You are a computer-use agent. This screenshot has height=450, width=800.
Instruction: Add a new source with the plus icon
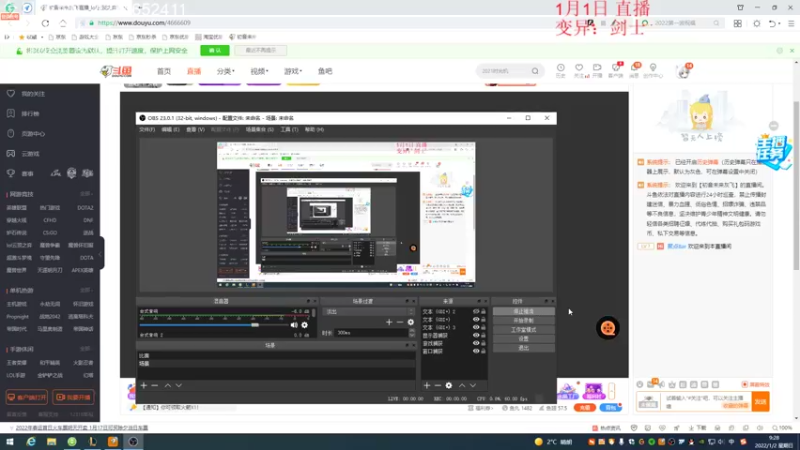[427, 386]
